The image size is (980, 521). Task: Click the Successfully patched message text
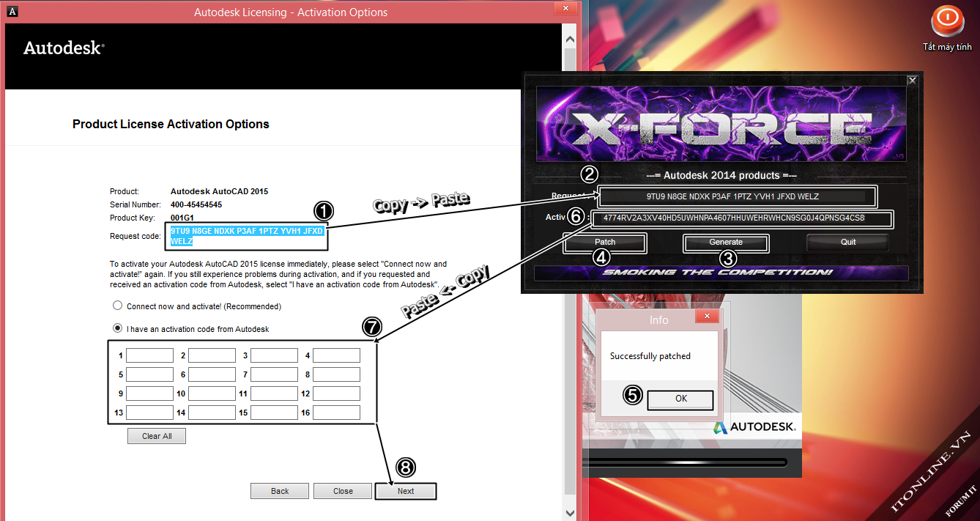pyautogui.click(x=650, y=356)
